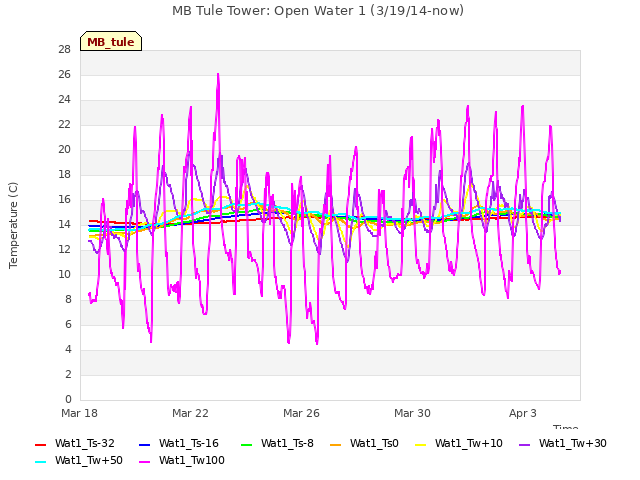The width and height of the screenshot is (640, 480).
Task: Toggle the Wat1_Ts-32 legend entry
Action: (75, 443)
